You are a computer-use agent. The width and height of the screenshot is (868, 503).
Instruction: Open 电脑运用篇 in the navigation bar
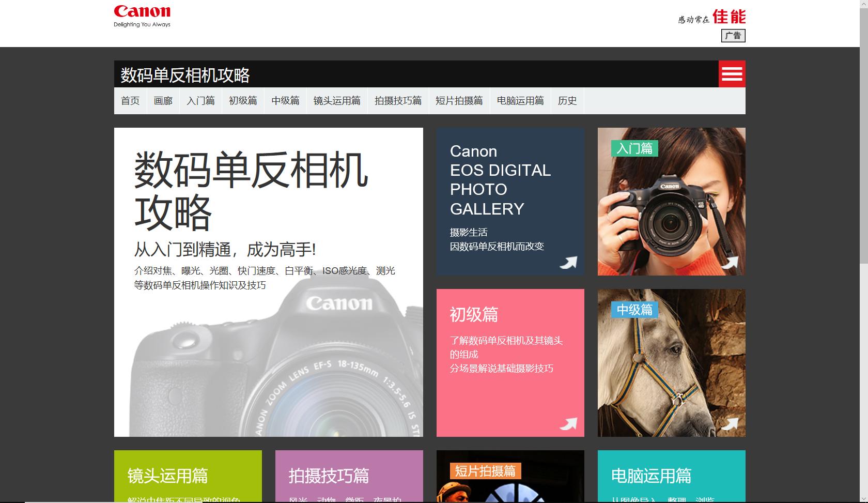pyautogui.click(x=520, y=101)
